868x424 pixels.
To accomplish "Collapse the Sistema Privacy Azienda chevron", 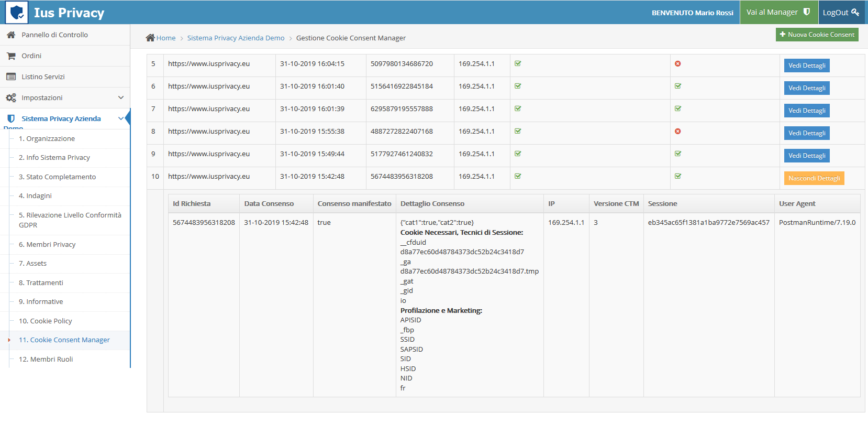I will coord(121,118).
